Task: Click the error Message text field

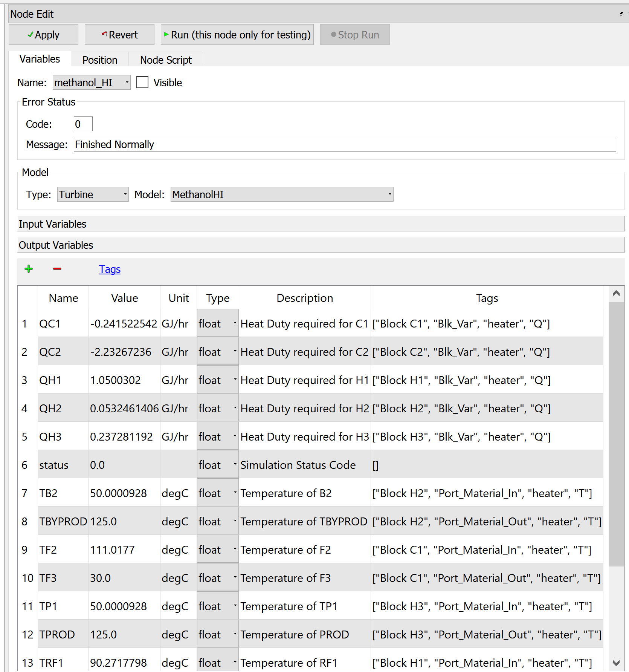Action: (x=344, y=144)
